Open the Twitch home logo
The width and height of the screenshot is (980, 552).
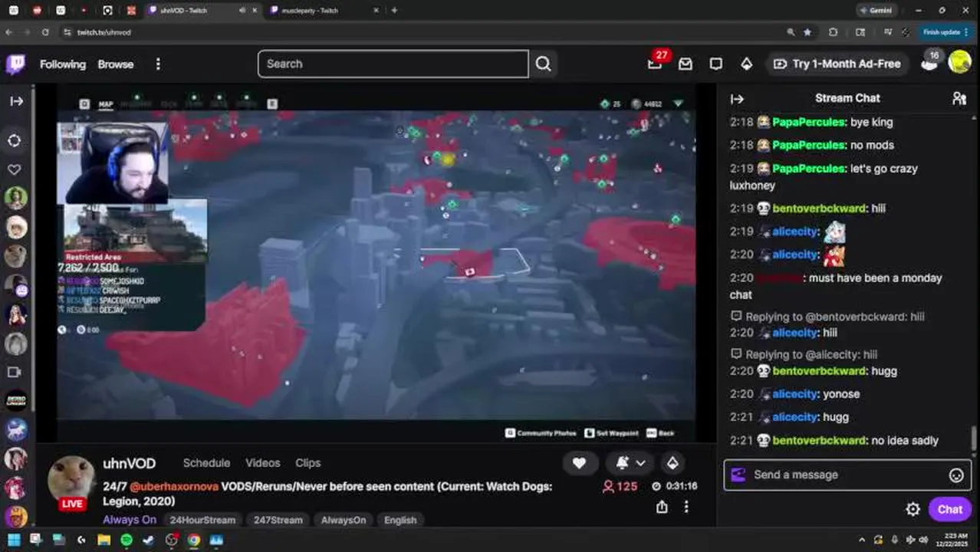tap(15, 64)
